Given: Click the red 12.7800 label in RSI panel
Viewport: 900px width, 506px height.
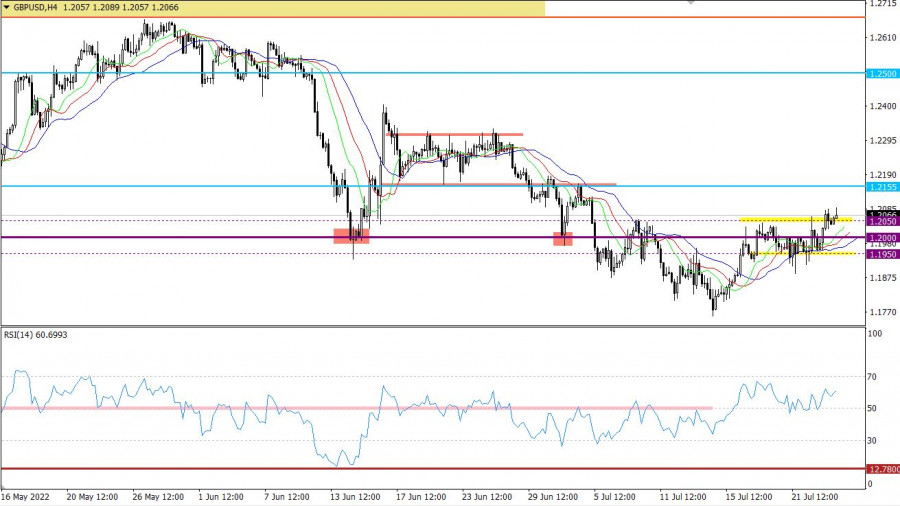Looking at the screenshot, I should pyautogui.click(x=882, y=469).
